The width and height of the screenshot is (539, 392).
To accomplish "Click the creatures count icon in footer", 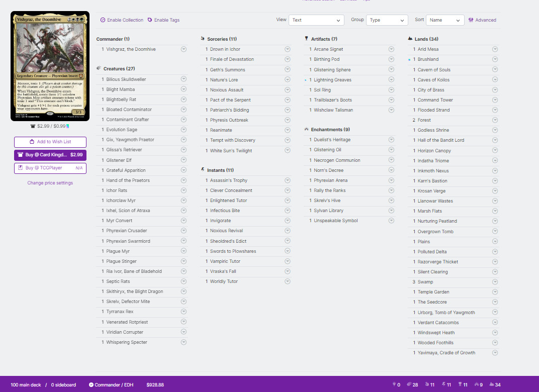I will click(x=408, y=384).
